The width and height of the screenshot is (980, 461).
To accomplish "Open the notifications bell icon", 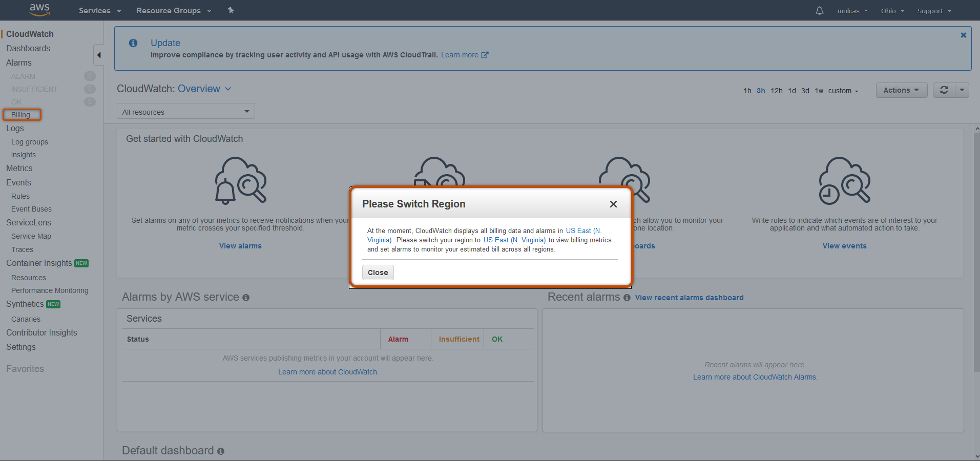I will point(819,11).
